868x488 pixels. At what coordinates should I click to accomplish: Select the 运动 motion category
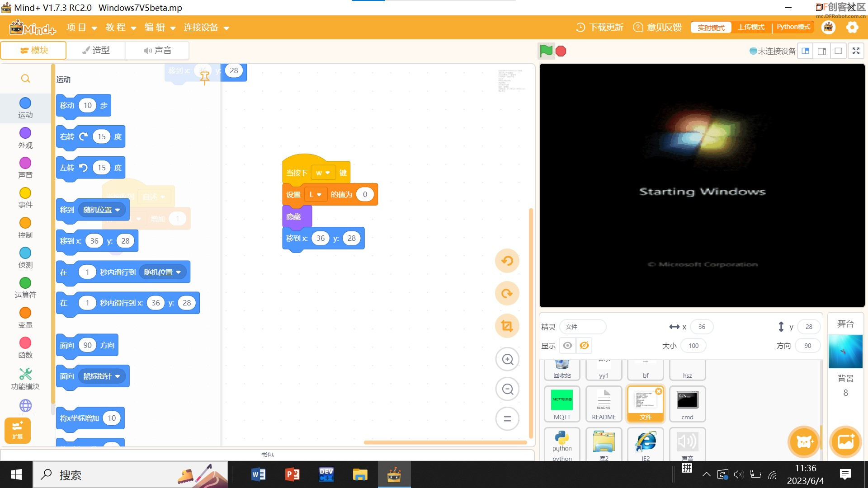pyautogui.click(x=25, y=108)
